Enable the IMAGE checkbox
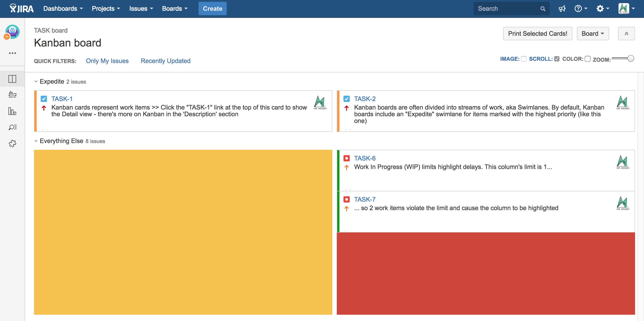Viewport: 644px width, 321px height. click(524, 59)
